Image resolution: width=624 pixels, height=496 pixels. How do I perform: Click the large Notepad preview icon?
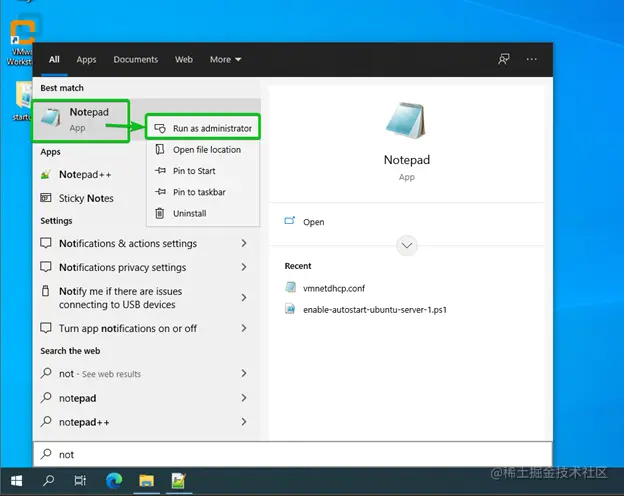click(406, 121)
